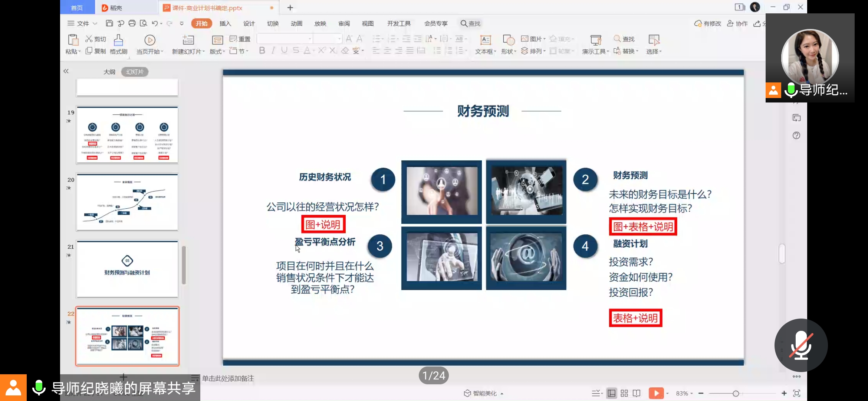The height and width of the screenshot is (401, 868).
Task: Click the help question mark icon
Action: point(796,136)
